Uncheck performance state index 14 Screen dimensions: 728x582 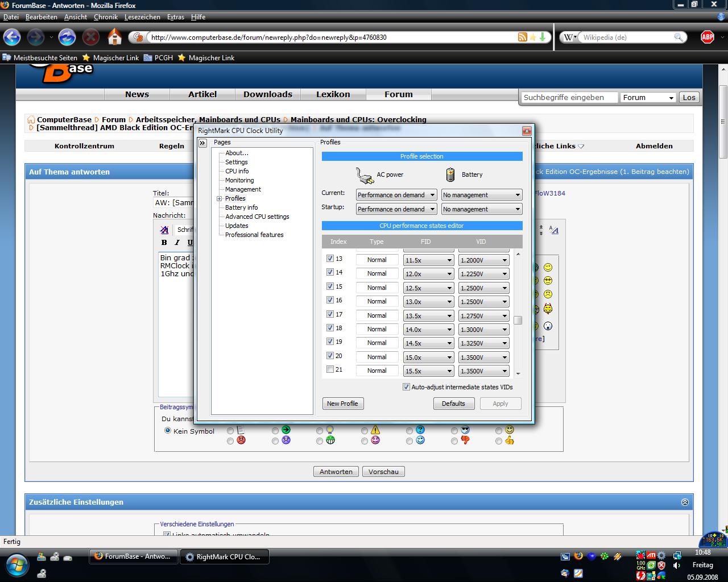click(x=330, y=272)
